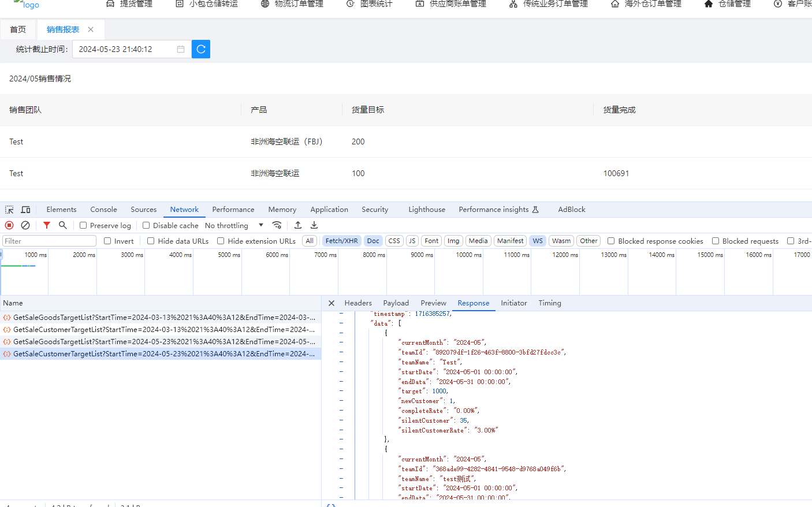This screenshot has width=812, height=507.
Task: Open network conditions Wi-Fi icon
Action: point(277,225)
